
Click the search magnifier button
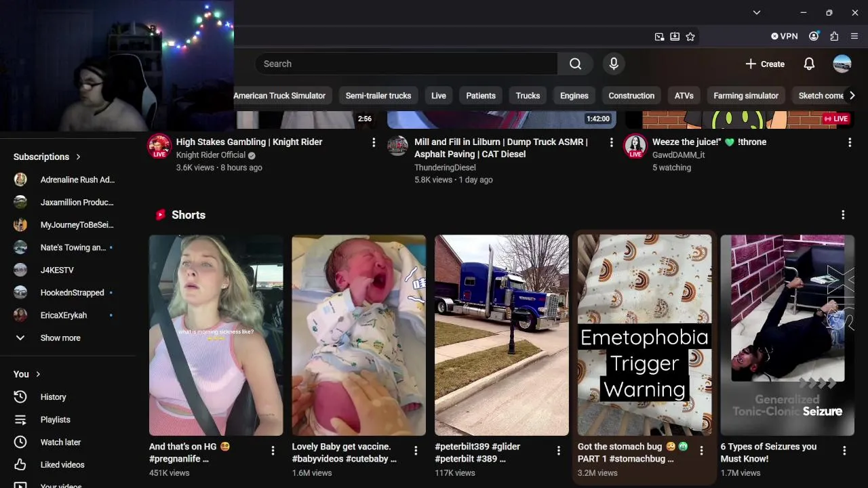(575, 64)
